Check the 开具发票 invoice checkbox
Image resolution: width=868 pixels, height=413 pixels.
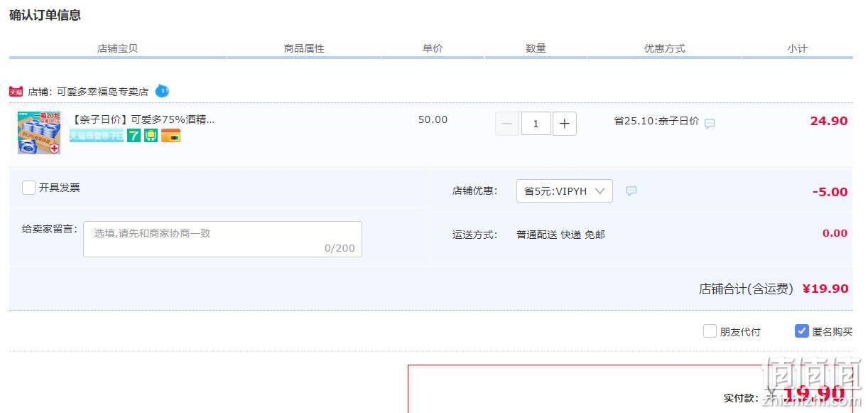[x=28, y=188]
